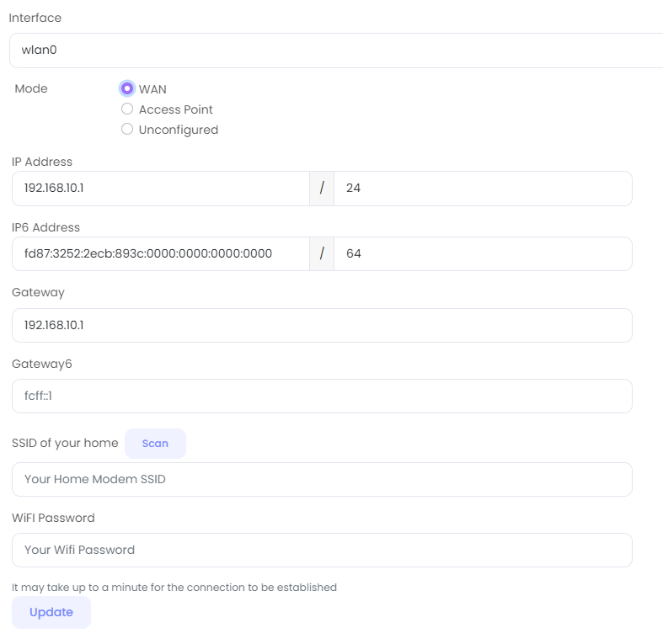Set mode to Unconfigured

[x=127, y=130]
